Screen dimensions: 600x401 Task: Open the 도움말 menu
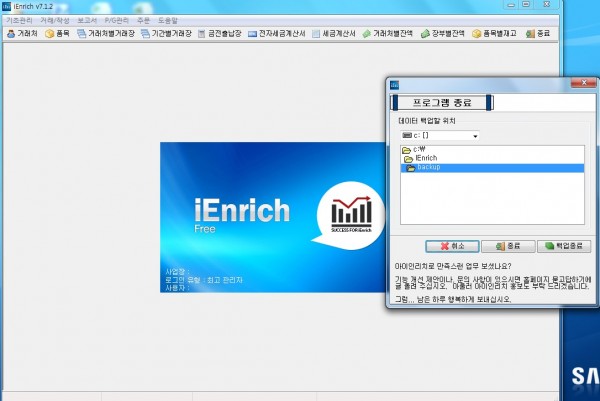pos(170,19)
